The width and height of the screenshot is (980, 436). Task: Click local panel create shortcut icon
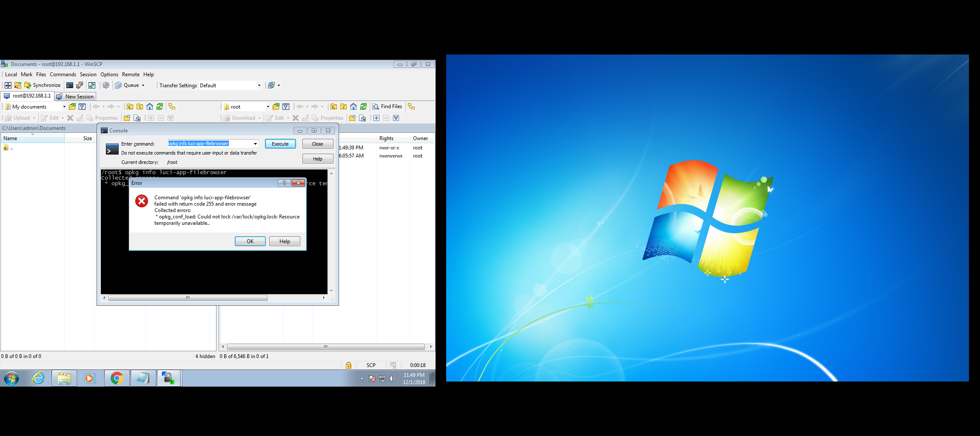137,118
